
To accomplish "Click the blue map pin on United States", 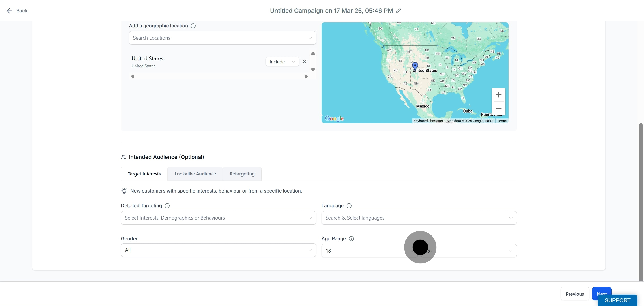I will pyautogui.click(x=415, y=66).
